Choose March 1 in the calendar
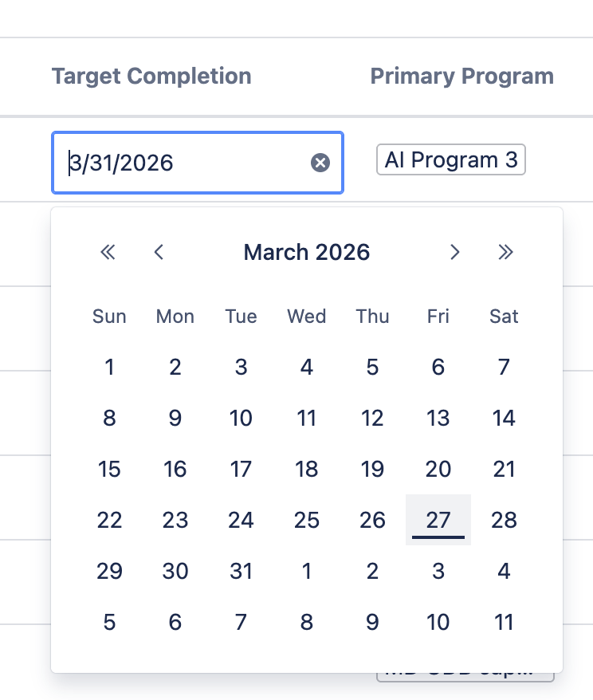Viewport: 593px width, 700px height. point(109,367)
